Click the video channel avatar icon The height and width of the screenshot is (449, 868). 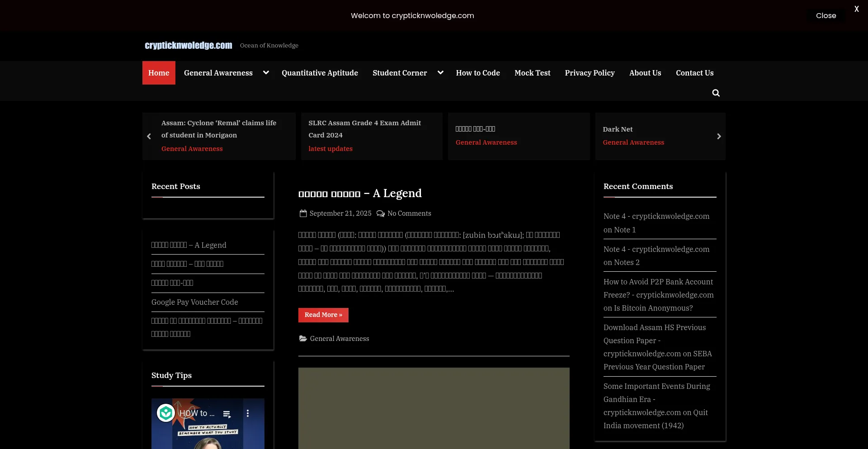coord(166,413)
